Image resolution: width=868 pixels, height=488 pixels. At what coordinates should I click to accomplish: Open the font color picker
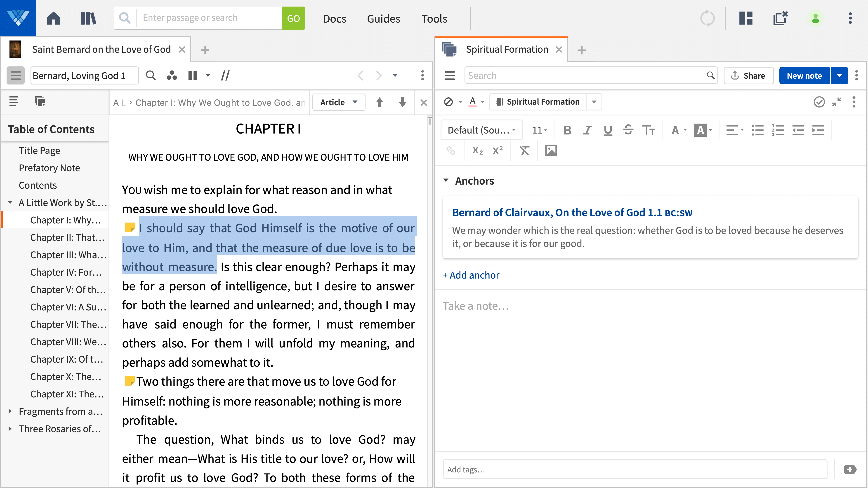pos(679,130)
